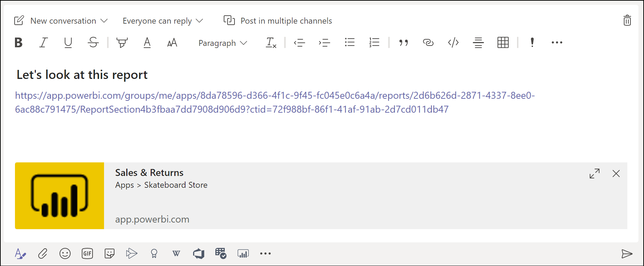Toggle Strikethrough formatting
644x266 pixels.
point(93,42)
